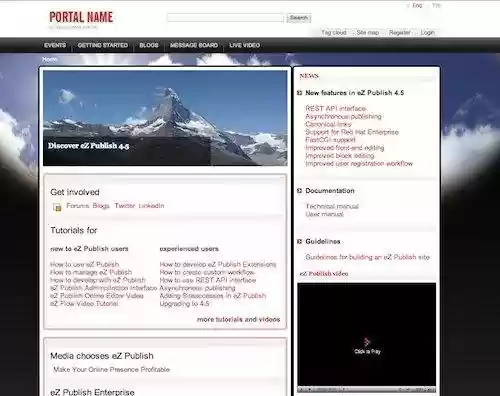Open How to create custom workflow link

pyautogui.click(x=207, y=272)
